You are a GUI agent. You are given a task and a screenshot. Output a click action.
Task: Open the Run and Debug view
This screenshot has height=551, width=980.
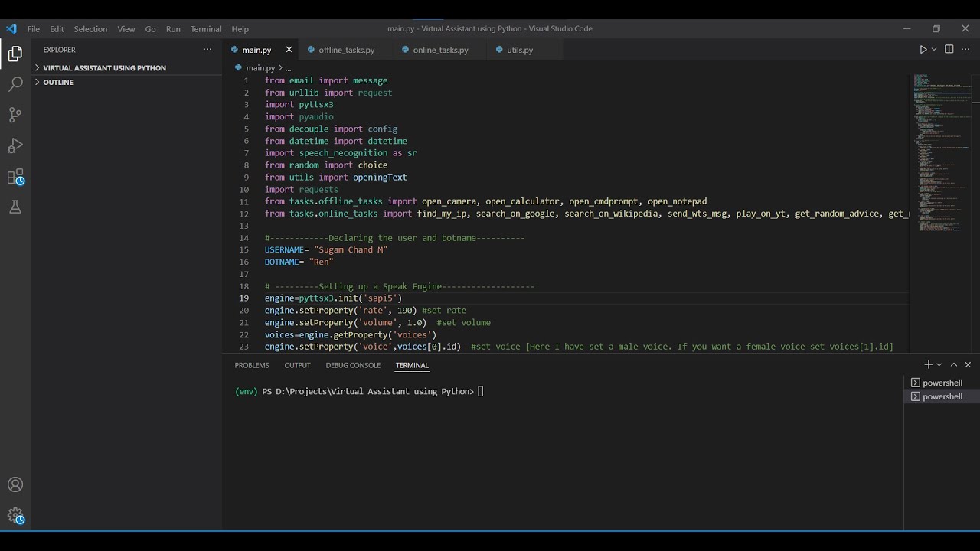15,145
